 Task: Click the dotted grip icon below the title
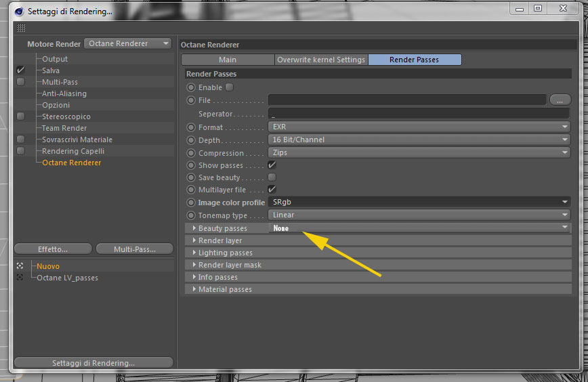click(x=22, y=28)
